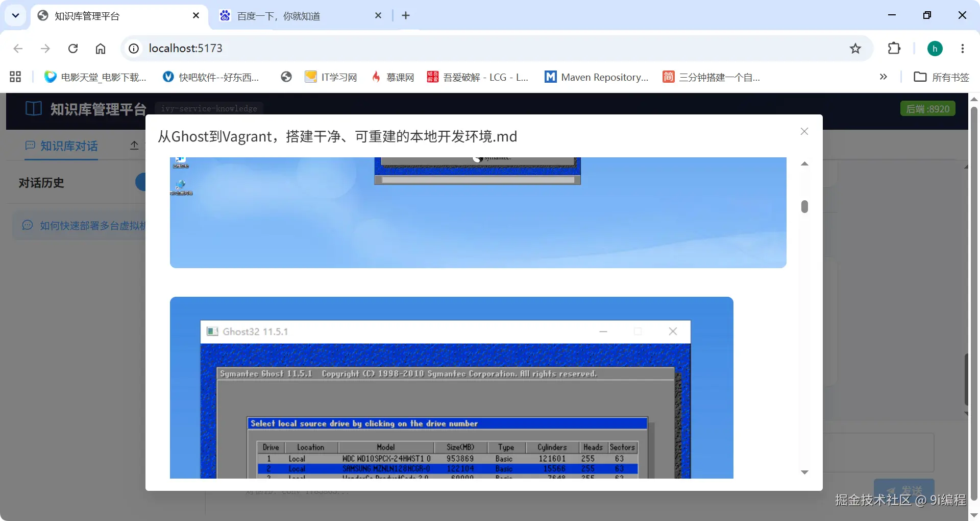
Task: Close the 知识库管理平台 browser tab
Action: tap(196, 16)
